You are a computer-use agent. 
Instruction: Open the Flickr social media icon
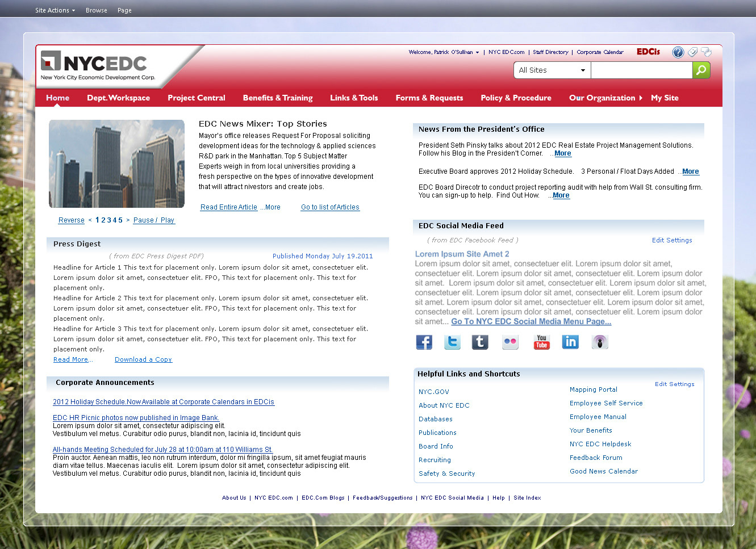point(510,342)
